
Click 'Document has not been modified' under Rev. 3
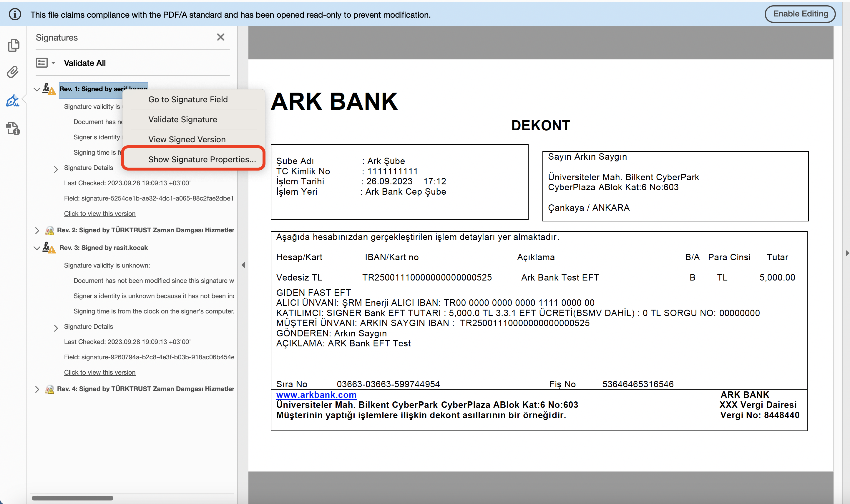pyautogui.click(x=154, y=281)
